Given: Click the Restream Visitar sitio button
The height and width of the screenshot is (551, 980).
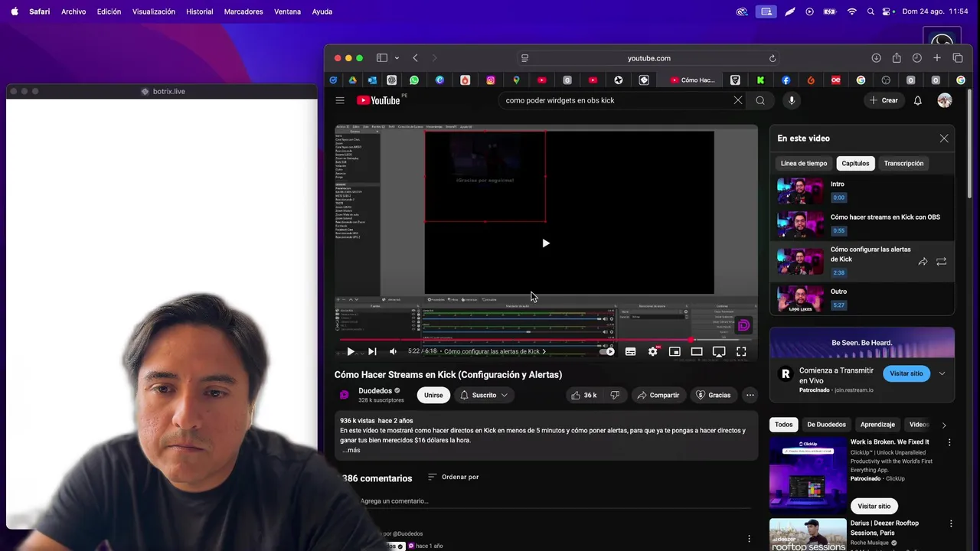Looking at the screenshot, I should click(x=906, y=373).
